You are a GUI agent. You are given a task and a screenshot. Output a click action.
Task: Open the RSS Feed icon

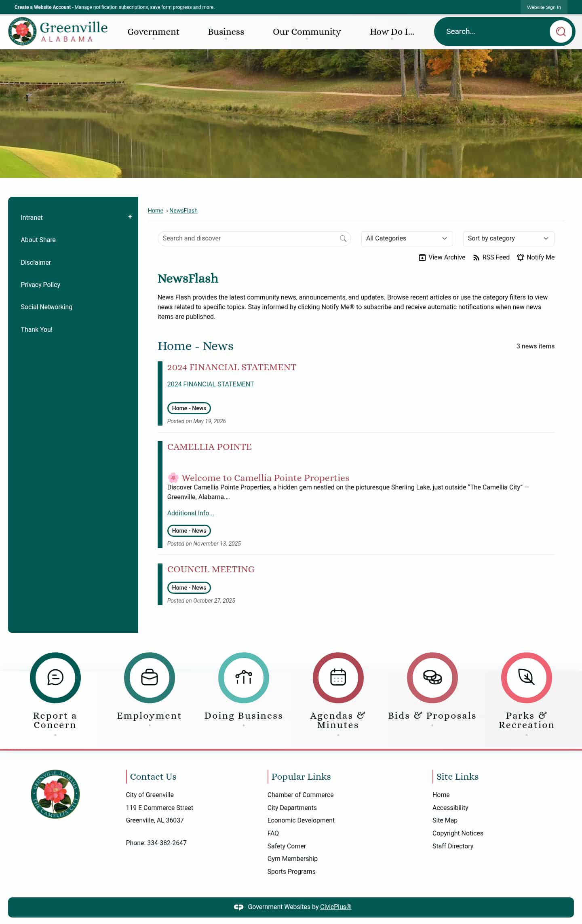[476, 257]
